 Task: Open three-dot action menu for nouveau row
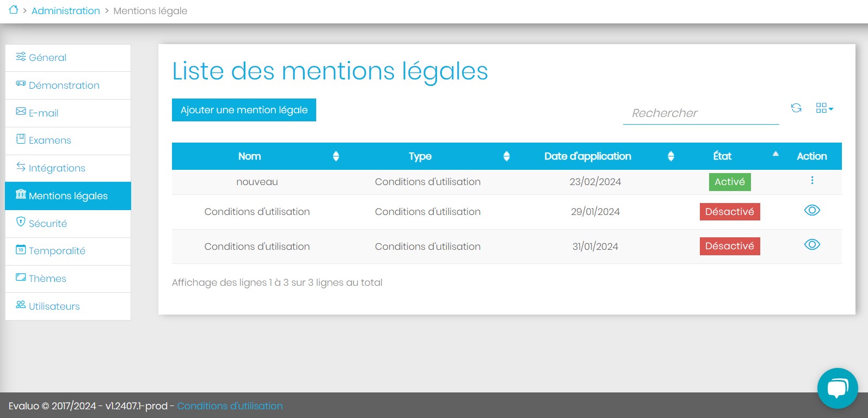[x=812, y=180]
